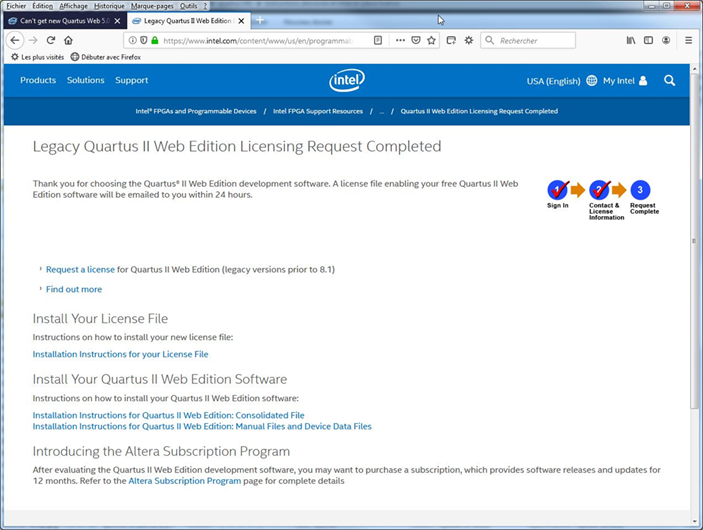Open the Firefox account icon

(666, 40)
